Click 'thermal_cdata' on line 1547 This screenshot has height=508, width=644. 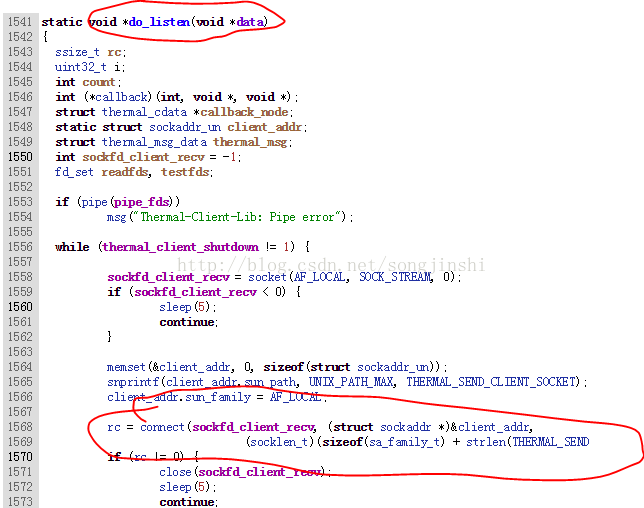click(144, 112)
